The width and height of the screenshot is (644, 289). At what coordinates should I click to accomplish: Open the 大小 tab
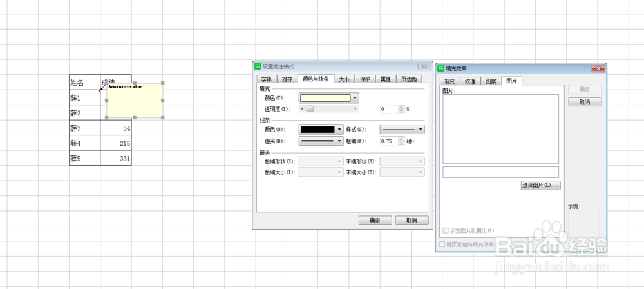pos(344,79)
